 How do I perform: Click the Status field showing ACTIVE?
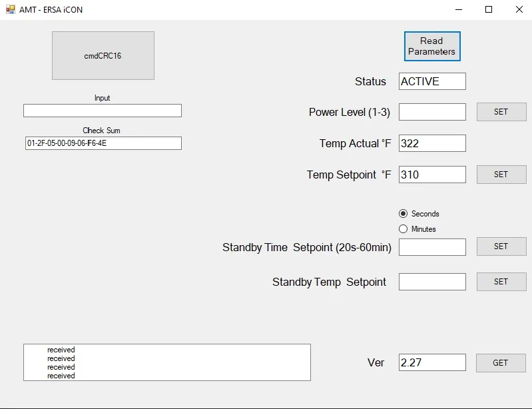432,81
